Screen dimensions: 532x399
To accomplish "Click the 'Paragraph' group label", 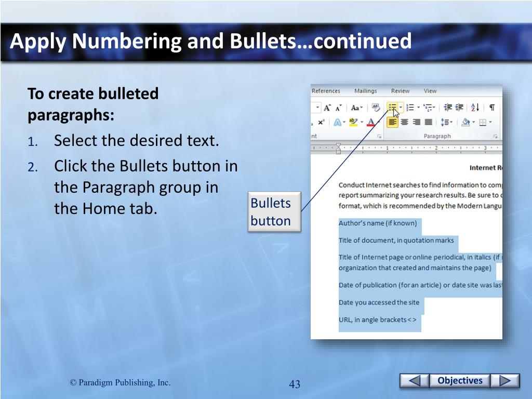I will click(437, 137).
